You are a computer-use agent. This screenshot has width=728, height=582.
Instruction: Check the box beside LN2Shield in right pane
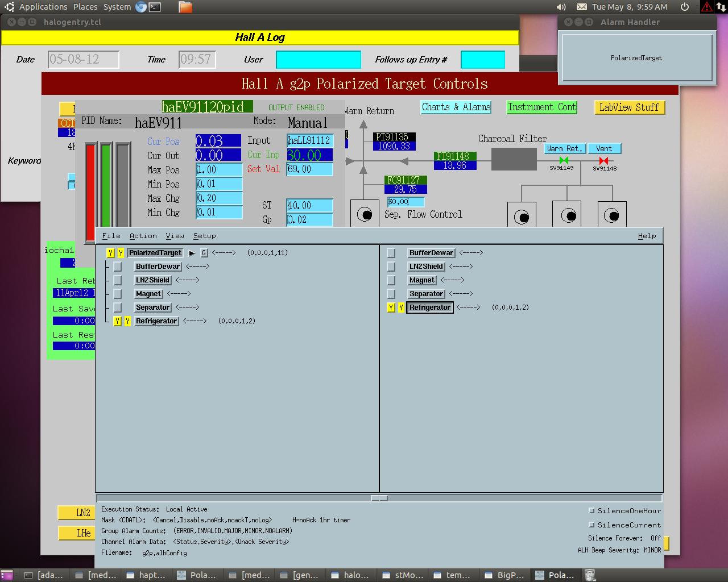[x=391, y=267]
